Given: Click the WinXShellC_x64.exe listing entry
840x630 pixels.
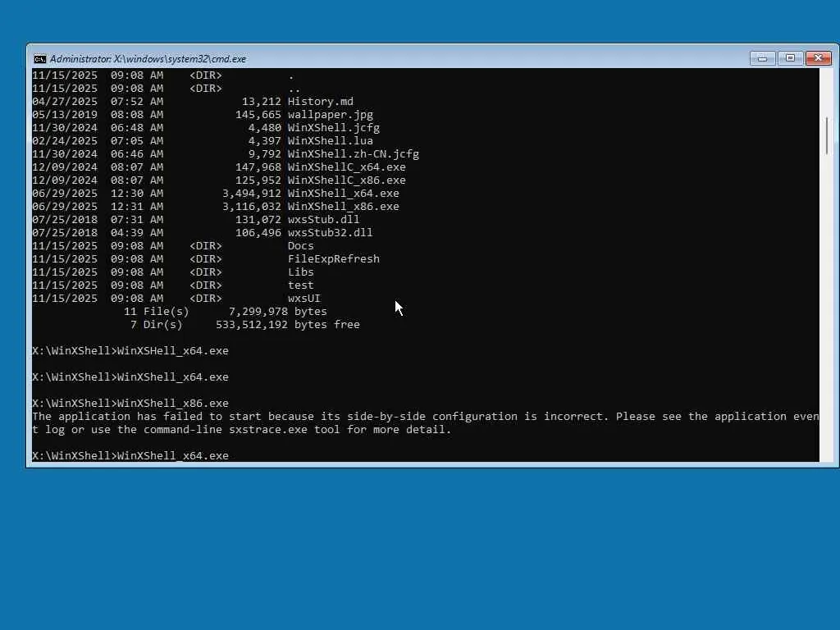Looking at the screenshot, I should pos(347,167).
